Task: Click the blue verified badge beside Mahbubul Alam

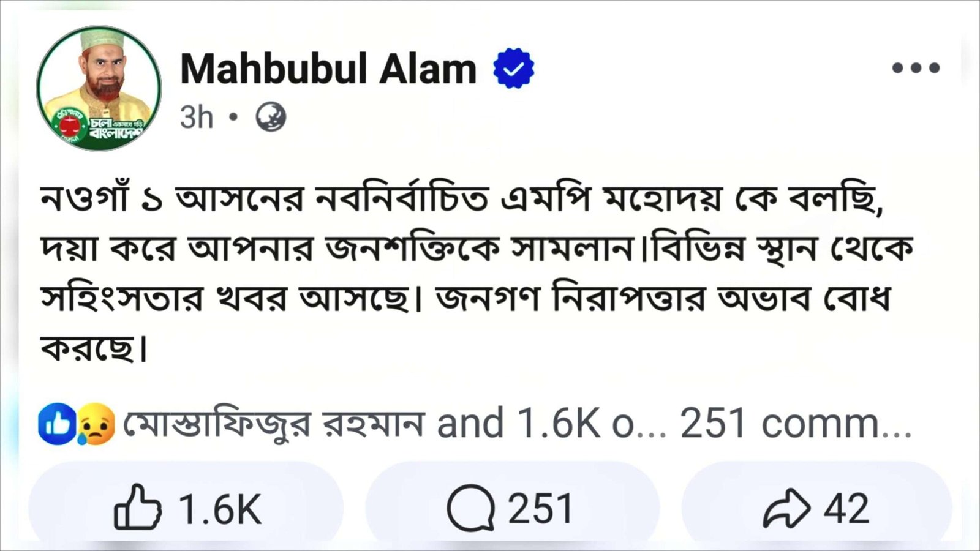Action: [x=513, y=68]
